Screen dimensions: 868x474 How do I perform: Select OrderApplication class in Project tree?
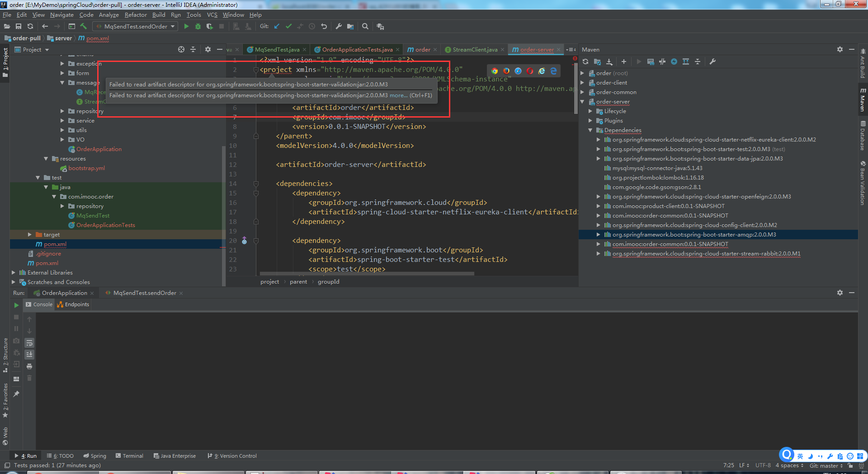click(99, 149)
